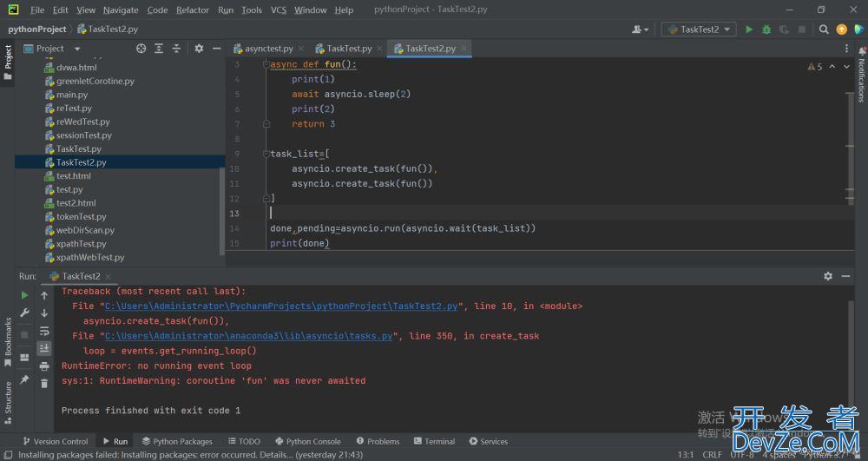Collapse async def fun fold marker

(266, 64)
